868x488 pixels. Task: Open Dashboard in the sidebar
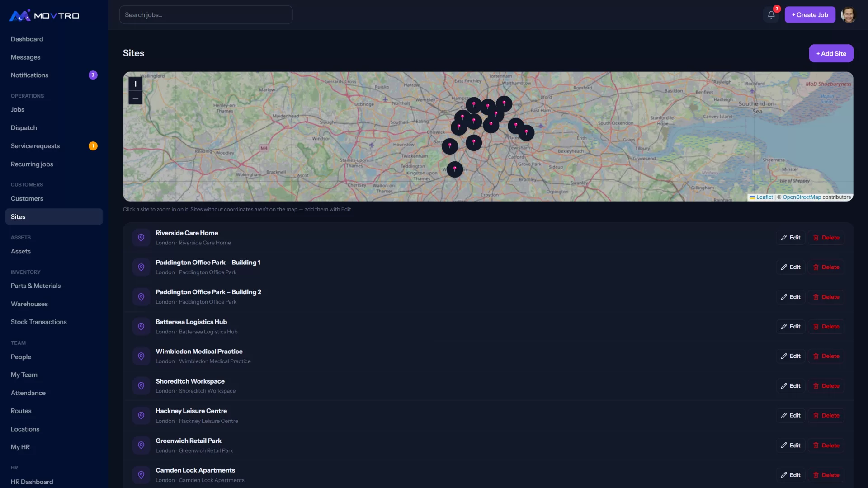point(54,39)
